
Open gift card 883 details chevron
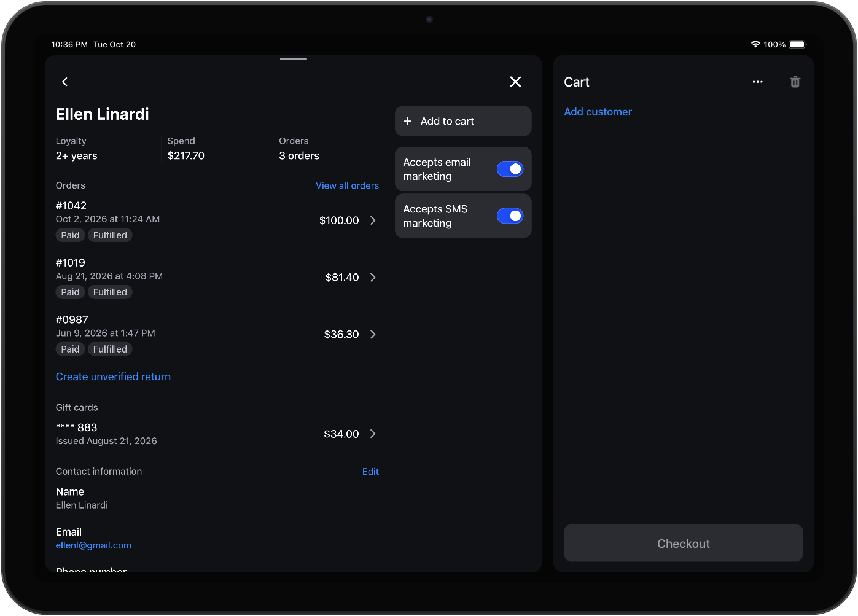[373, 434]
